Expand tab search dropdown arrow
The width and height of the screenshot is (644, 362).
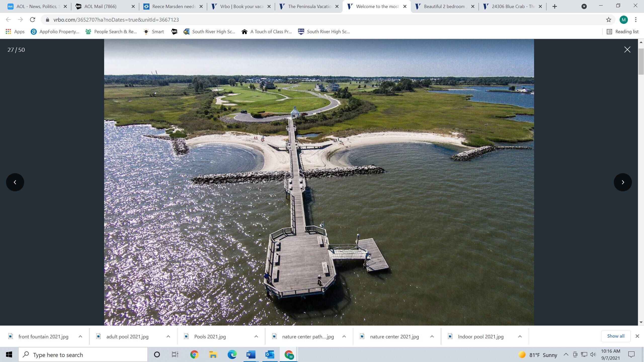click(x=584, y=7)
